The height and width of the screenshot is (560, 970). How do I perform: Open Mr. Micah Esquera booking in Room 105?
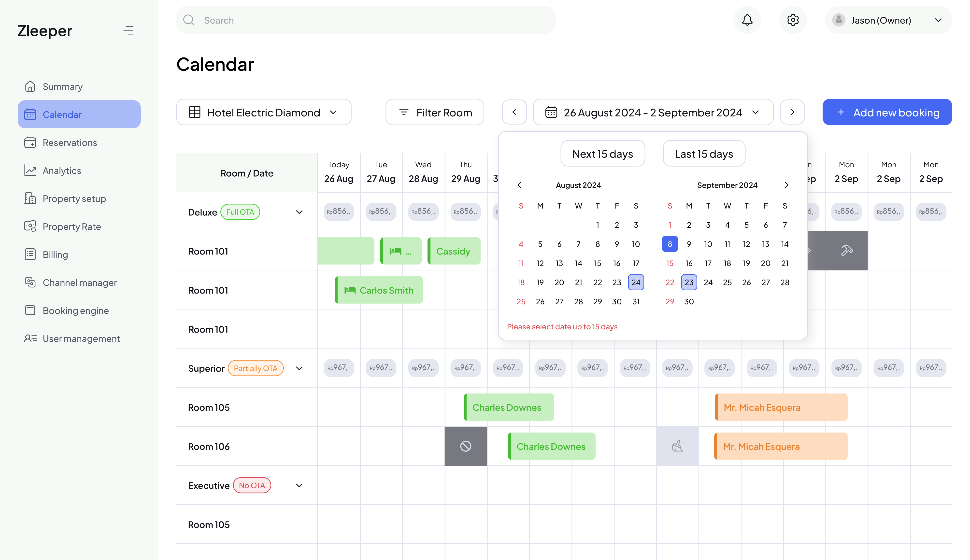(x=781, y=407)
